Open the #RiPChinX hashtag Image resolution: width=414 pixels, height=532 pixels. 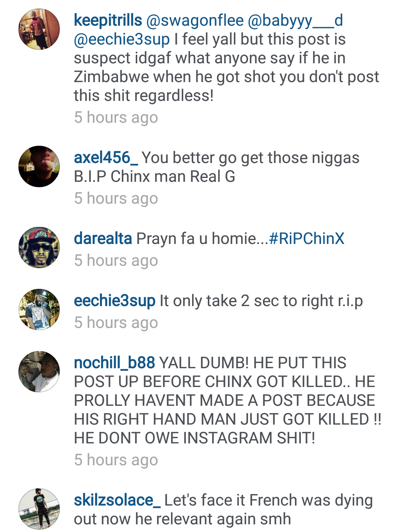307,239
